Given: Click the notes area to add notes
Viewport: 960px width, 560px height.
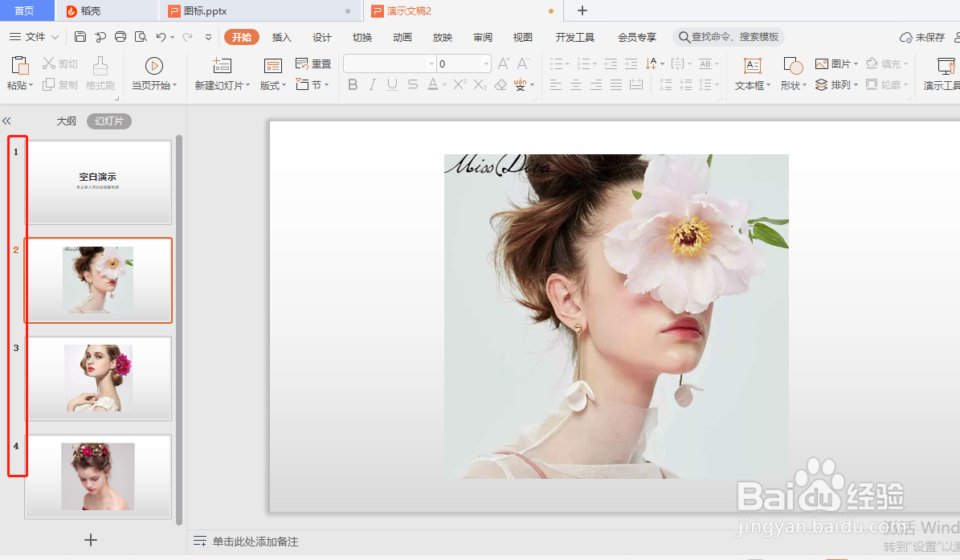Looking at the screenshot, I should pyautogui.click(x=255, y=541).
